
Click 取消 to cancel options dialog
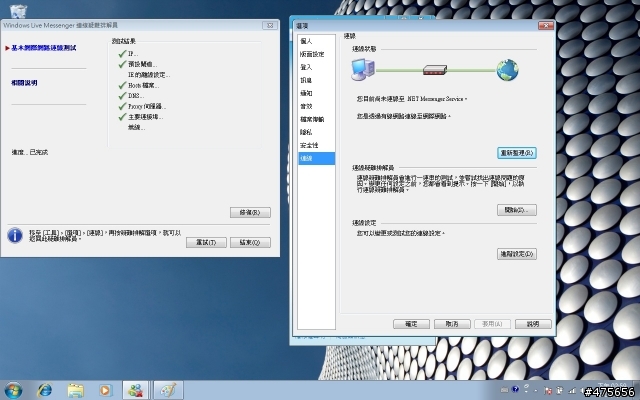click(x=452, y=324)
